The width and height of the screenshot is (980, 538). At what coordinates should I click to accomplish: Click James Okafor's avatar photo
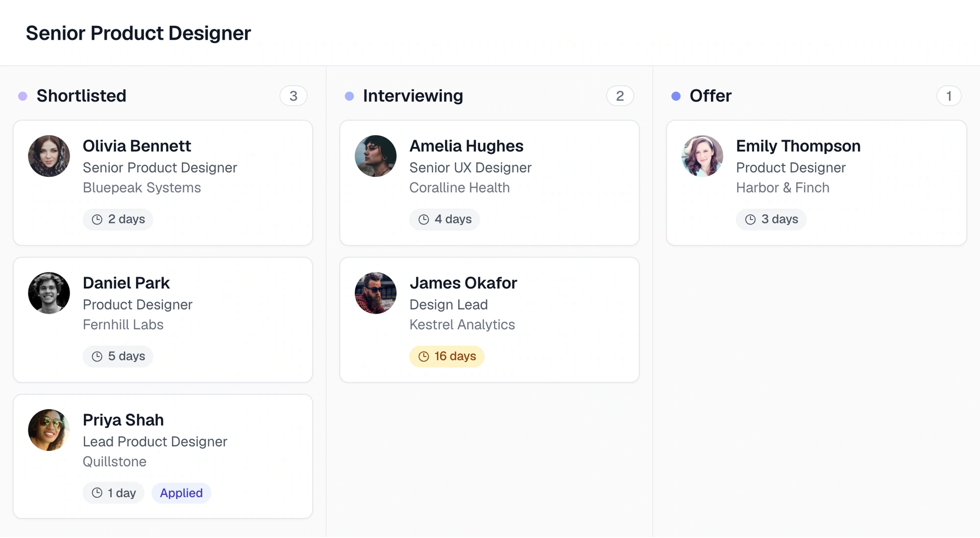pyautogui.click(x=376, y=293)
